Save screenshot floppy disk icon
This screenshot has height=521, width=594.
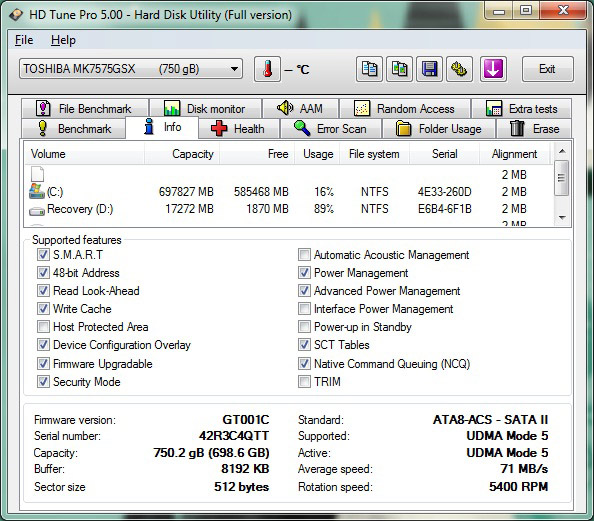[429, 69]
